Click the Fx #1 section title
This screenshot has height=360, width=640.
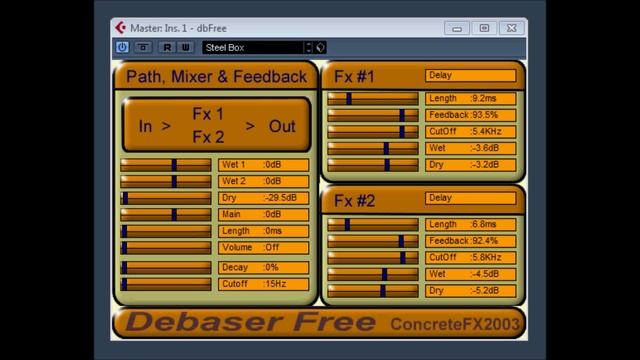pyautogui.click(x=354, y=77)
